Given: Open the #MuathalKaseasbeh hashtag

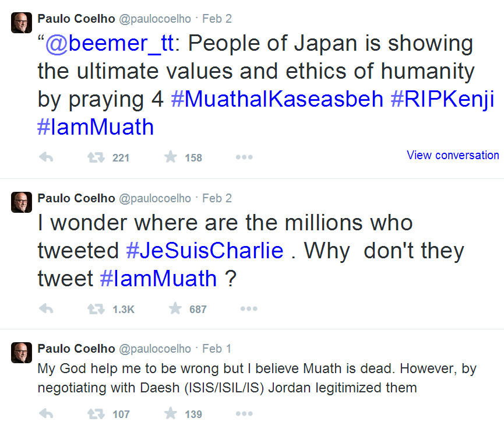Looking at the screenshot, I should (x=277, y=99).
